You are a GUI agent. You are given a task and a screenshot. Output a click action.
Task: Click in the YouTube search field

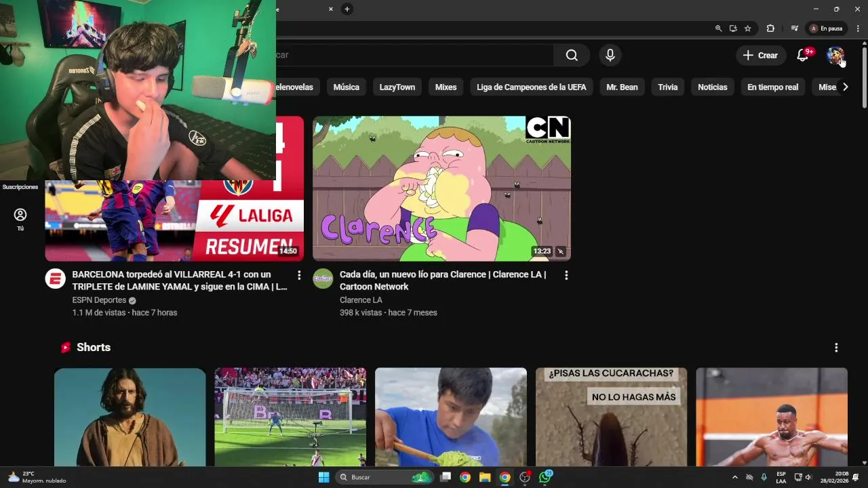click(x=414, y=55)
